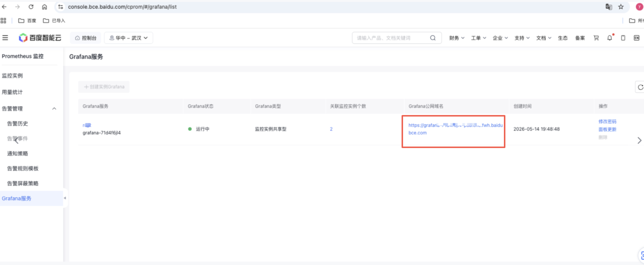Open the user profile avatar
Viewport: 644px width, 265px height.
(x=640, y=7)
